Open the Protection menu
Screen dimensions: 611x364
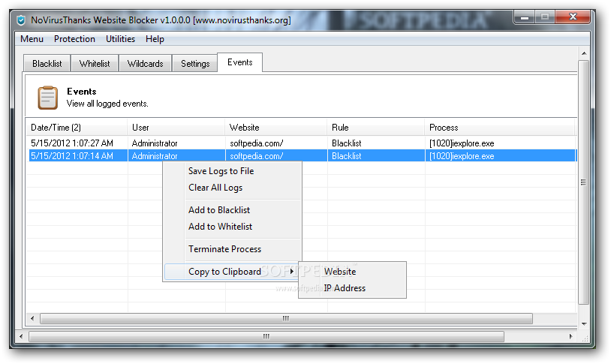[74, 39]
